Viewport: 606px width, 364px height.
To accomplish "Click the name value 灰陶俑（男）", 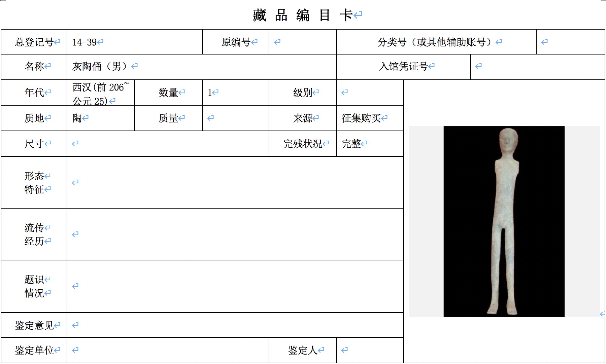I will pyautogui.click(x=102, y=66).
